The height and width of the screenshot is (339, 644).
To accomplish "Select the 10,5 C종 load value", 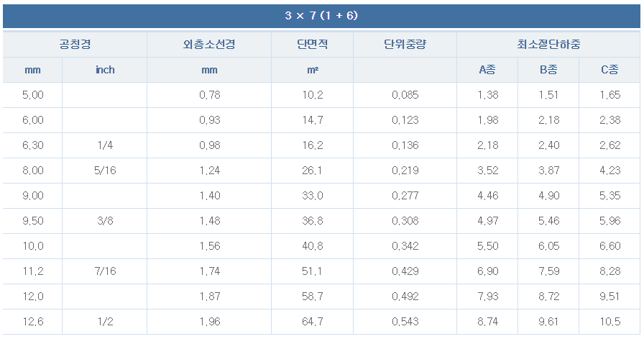I will (x=609, y=322).
